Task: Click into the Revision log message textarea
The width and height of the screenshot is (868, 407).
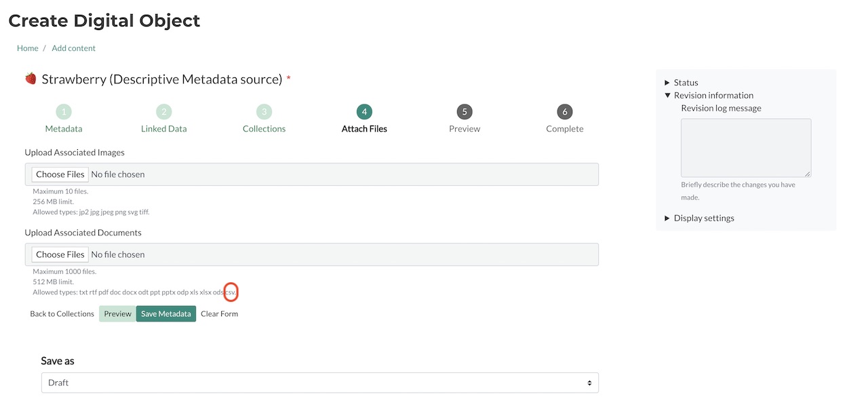Action: 745,148
